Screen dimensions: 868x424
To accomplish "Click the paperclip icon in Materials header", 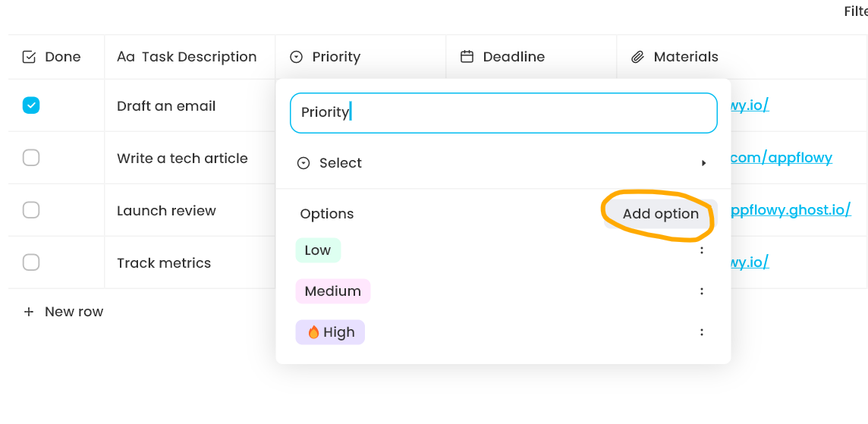I will point(638,57).
